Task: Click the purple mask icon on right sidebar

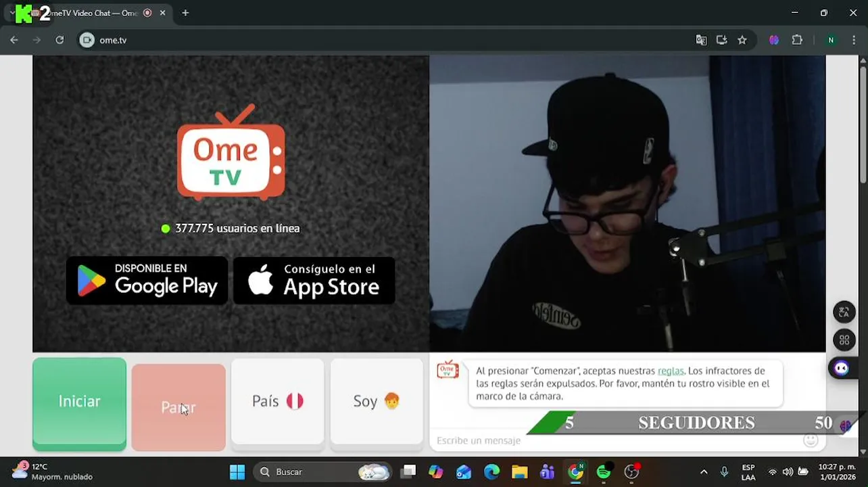Action: [842, 368]
